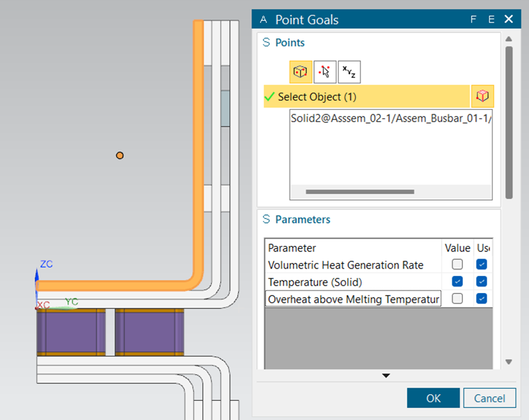The width and height of the screenshot is (529, 420).
Task: Collapse the Parameters section
Action: 266,220
